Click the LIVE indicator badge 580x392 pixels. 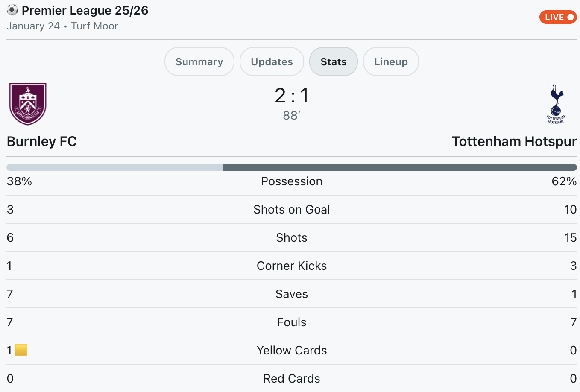[x=558, y=17]
